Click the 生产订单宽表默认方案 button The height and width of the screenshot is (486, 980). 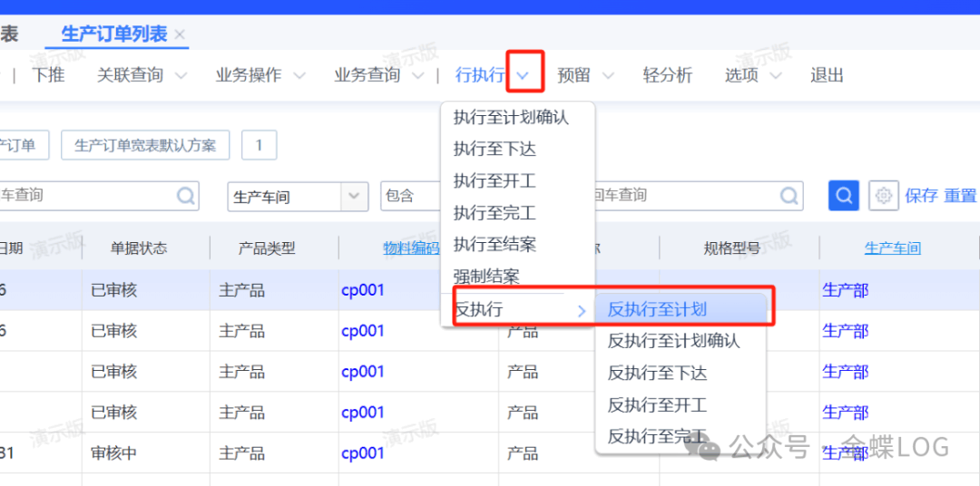[145, 145]
